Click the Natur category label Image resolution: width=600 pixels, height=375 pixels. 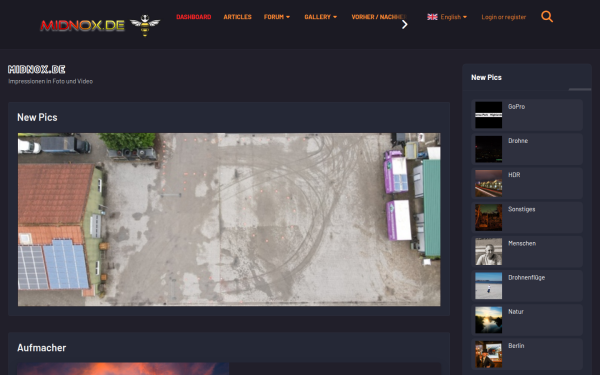(x=515, y=311)
